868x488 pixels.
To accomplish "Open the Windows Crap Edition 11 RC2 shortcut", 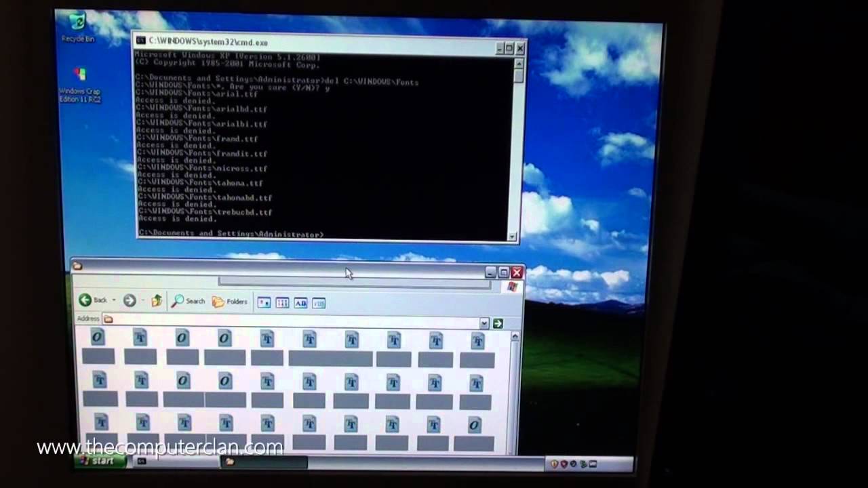I will [x=79, y=84].
